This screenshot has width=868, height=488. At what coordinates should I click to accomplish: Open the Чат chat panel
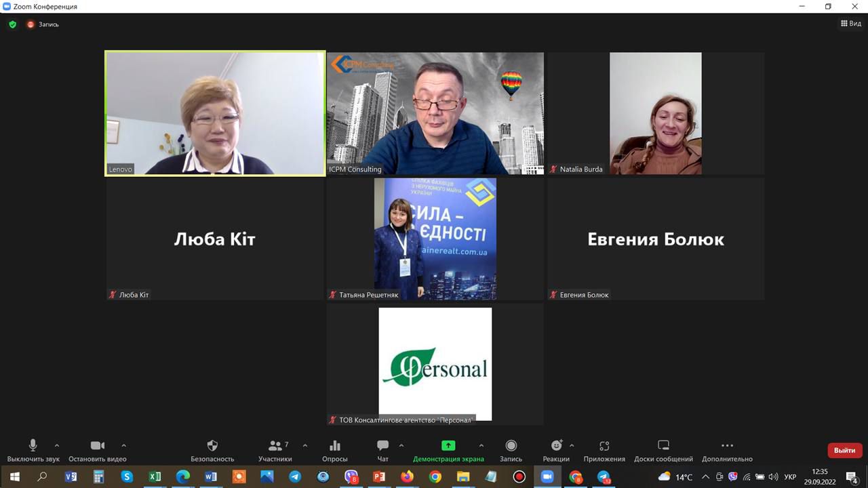[x=382, y=450]
